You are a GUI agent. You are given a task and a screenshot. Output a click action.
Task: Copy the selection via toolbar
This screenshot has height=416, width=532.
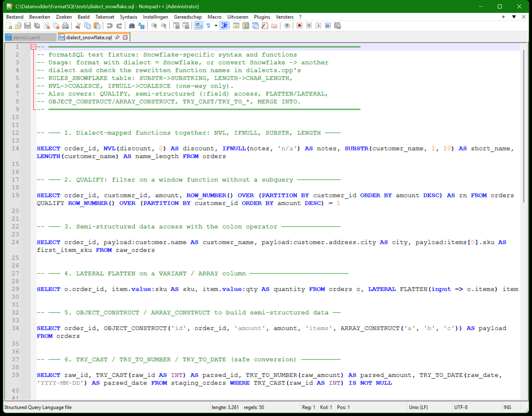[x=87, y=26]
